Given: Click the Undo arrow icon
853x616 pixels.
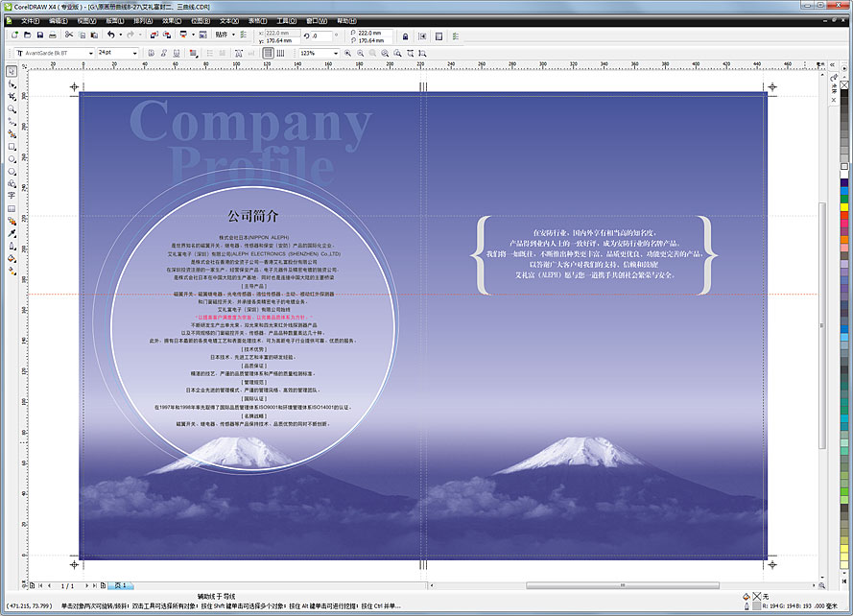Looking at the screenshot, I should coord(111,36).
